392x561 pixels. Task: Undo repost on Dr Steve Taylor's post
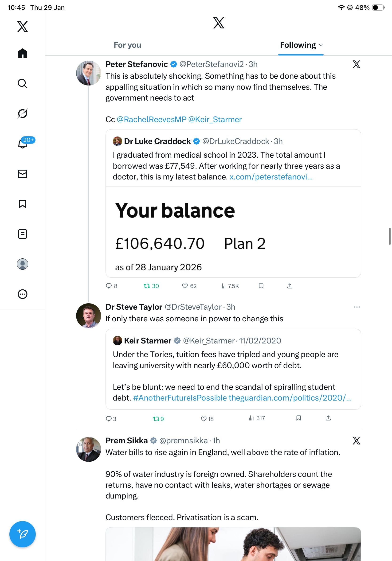click(156, 419)
